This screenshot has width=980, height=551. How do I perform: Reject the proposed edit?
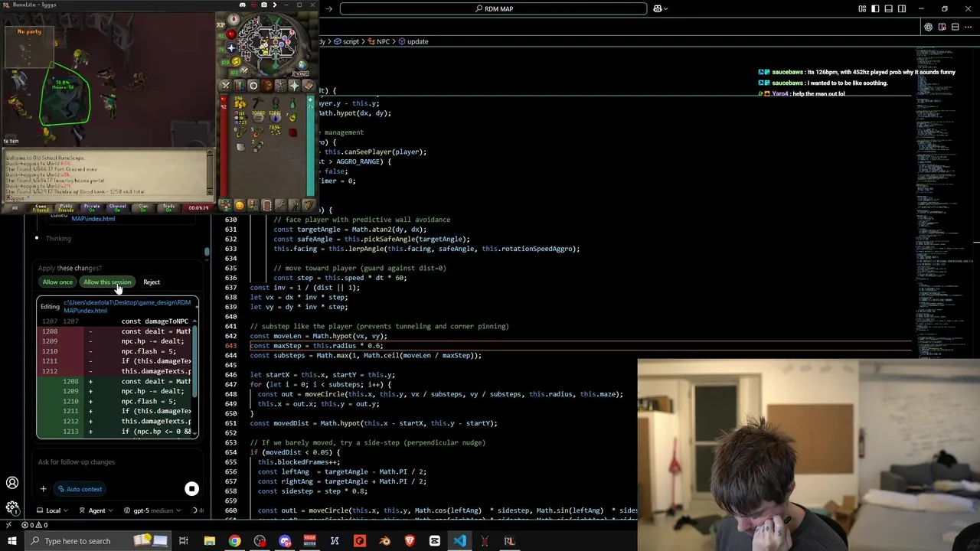[x=152, y=282]
